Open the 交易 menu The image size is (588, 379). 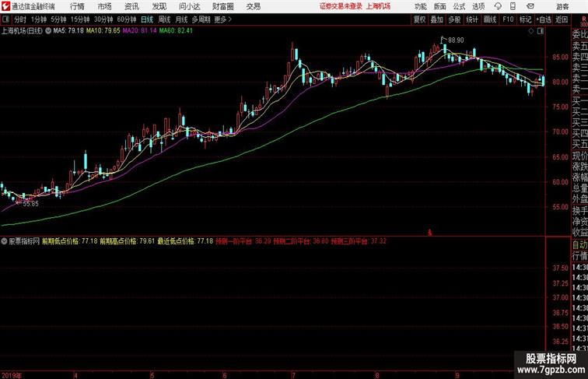pyautogui.click(x=253, y=6)
